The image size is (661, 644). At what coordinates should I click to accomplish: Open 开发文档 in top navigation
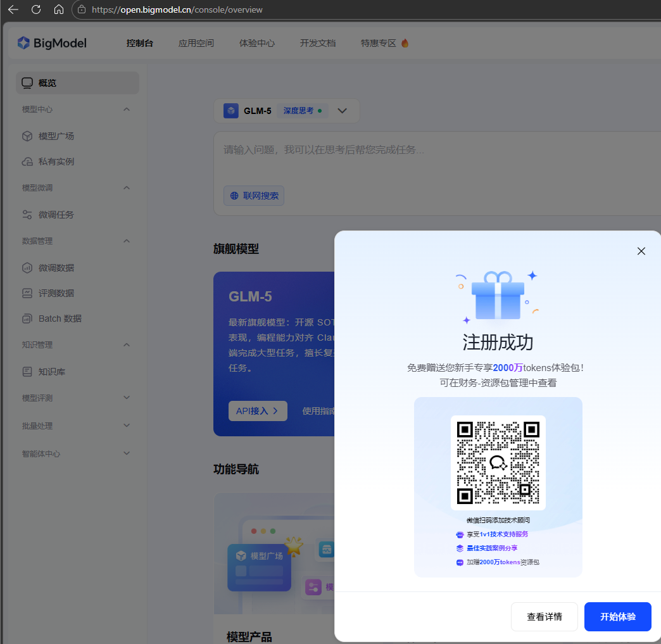317,43
